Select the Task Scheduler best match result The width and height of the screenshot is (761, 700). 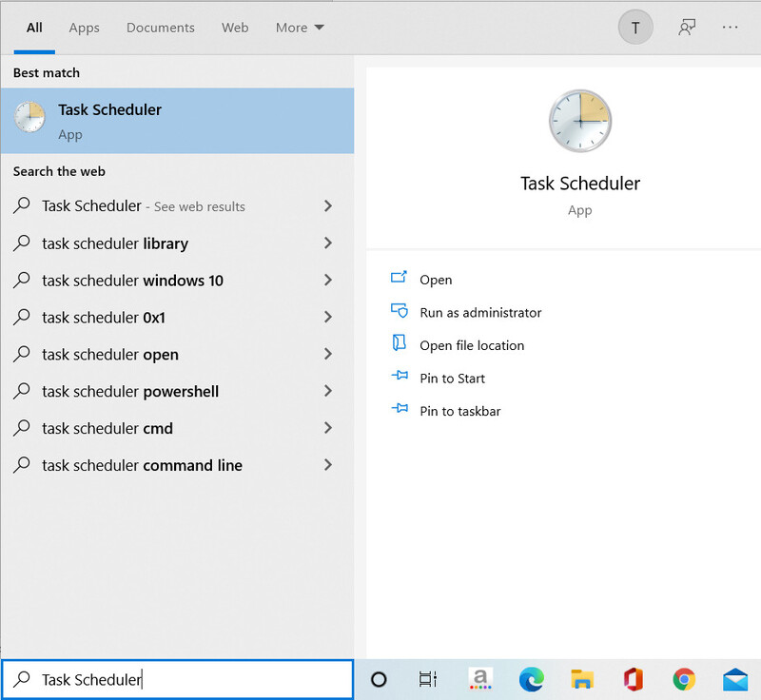pyautogui.click(x=177, y=121)
